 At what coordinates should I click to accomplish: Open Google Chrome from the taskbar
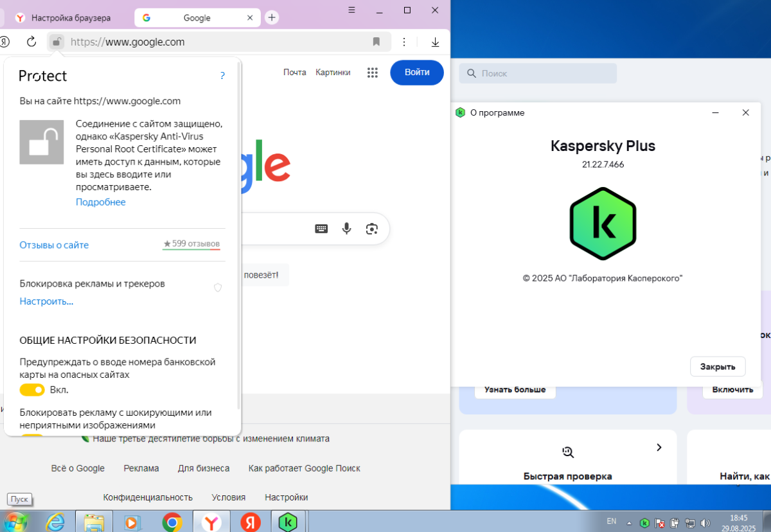coord(172,522)
